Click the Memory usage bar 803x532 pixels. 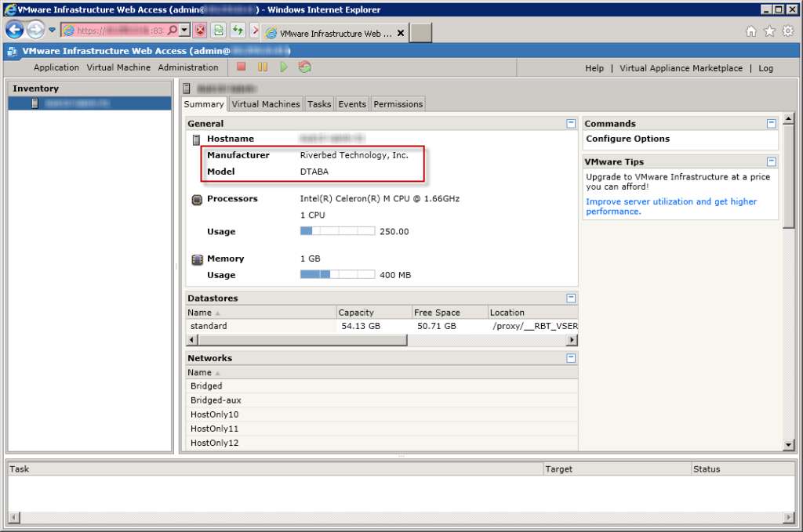337,275
